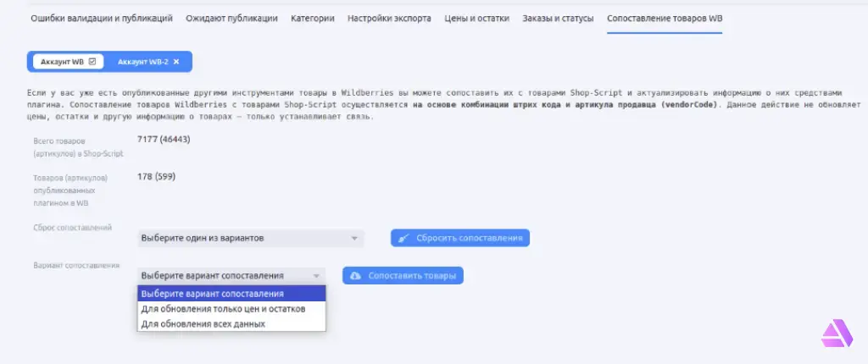The image size is (868, 364).
Task: Go to Настройки экспорта tab
Action: [389, 19]
